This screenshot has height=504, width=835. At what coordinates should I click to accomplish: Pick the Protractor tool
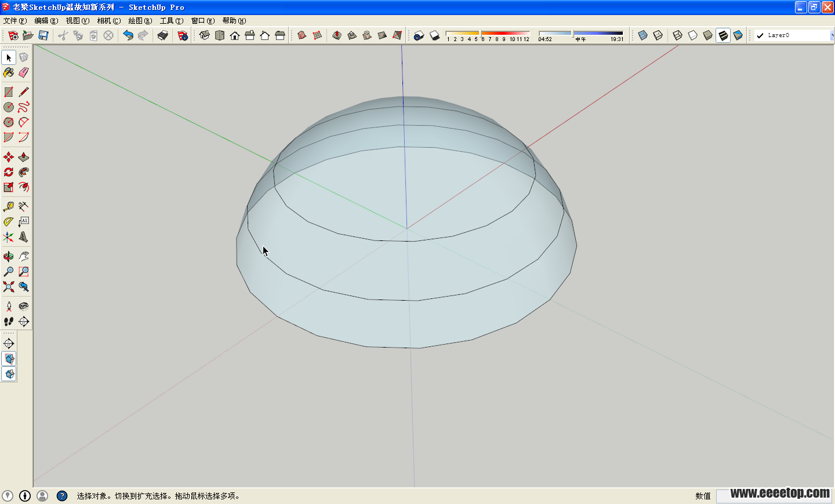[x=9, y=222]
